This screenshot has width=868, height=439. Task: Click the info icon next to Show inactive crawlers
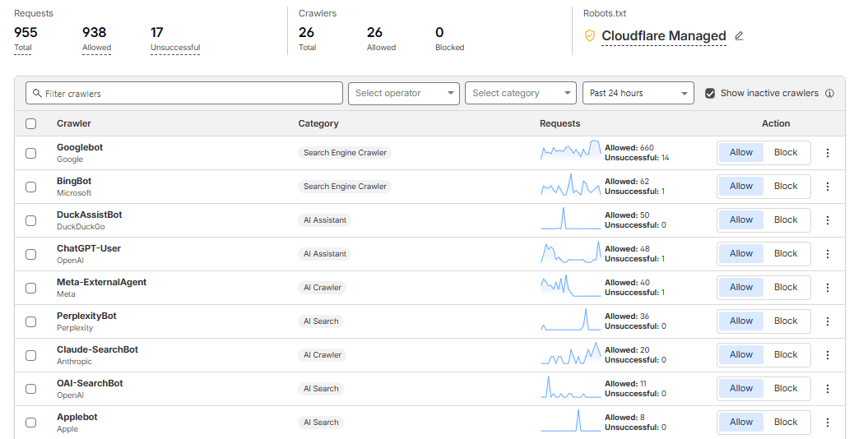829,94
